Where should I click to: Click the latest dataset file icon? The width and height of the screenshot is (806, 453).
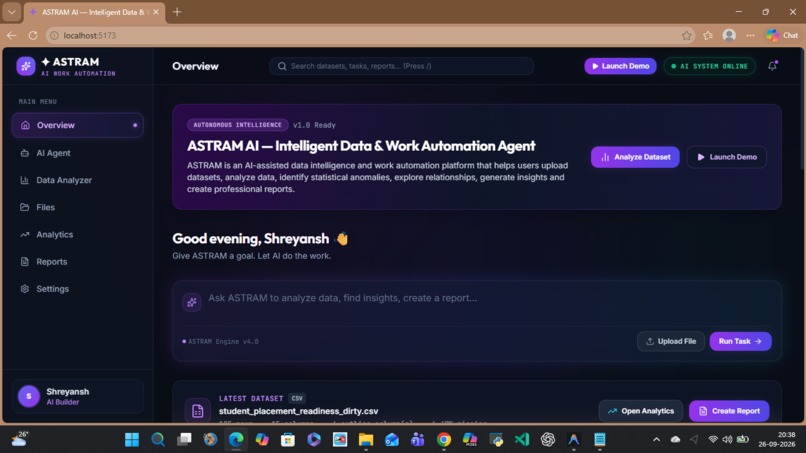[197, 411]
